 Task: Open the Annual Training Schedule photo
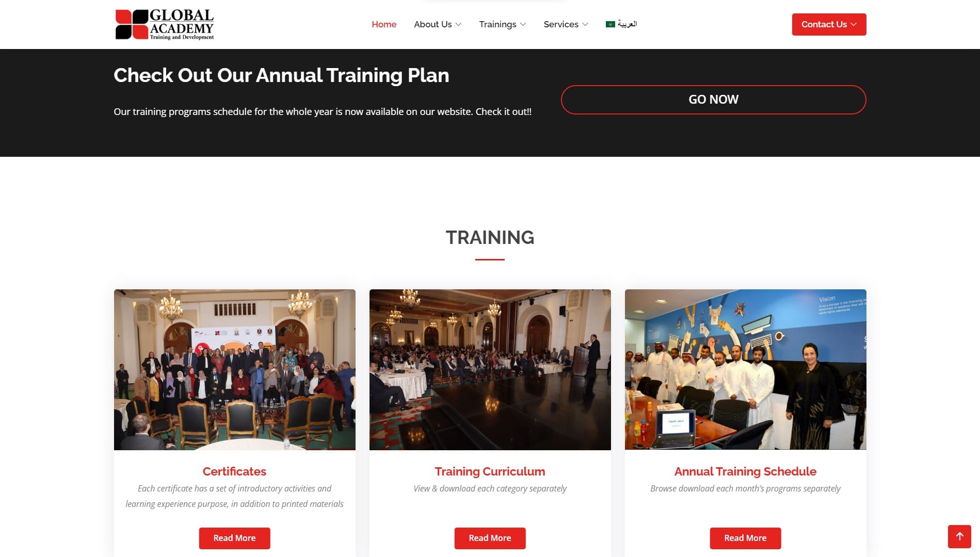(745, 369)
